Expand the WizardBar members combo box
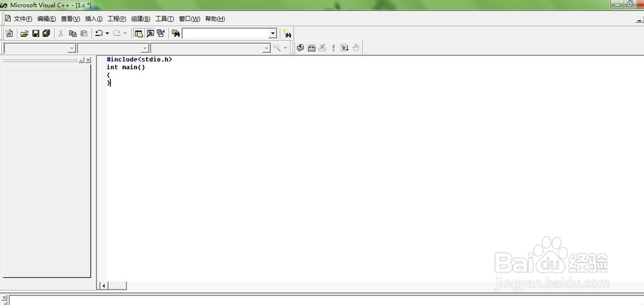 tap(267, 48)
